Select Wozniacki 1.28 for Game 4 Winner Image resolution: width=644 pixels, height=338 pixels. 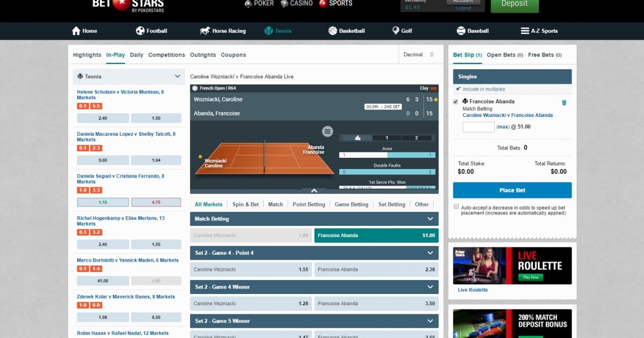click(251, 304)
